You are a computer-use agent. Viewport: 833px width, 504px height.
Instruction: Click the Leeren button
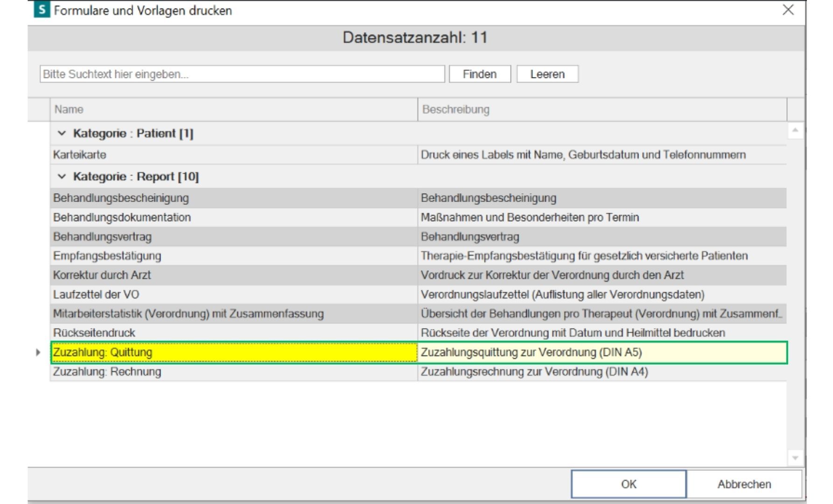click(547, 74)
